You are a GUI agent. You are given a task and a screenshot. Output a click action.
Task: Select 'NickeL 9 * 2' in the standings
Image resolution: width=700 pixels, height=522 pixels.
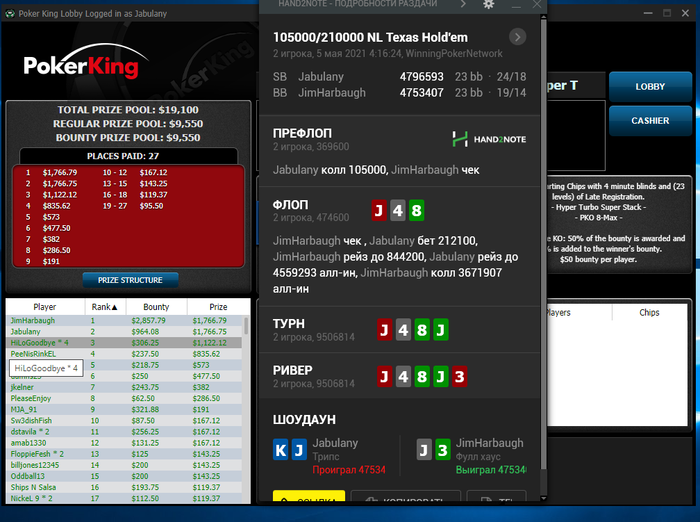click(124, 498)
